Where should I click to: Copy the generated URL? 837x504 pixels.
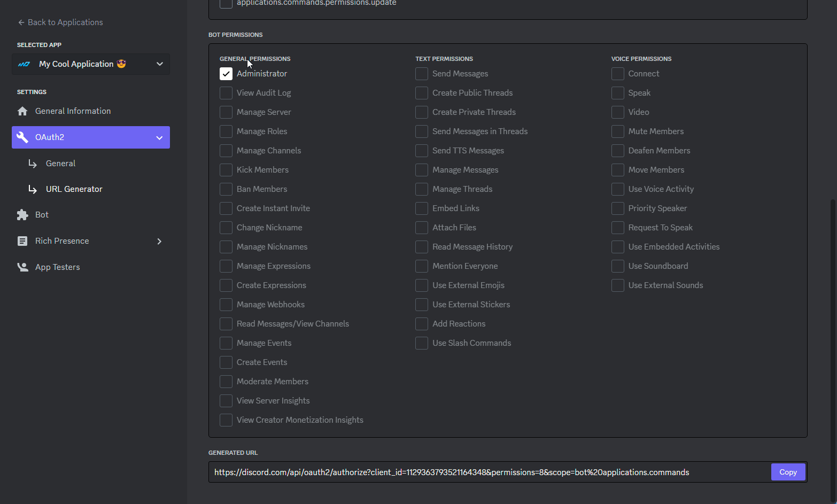(788, 472)
